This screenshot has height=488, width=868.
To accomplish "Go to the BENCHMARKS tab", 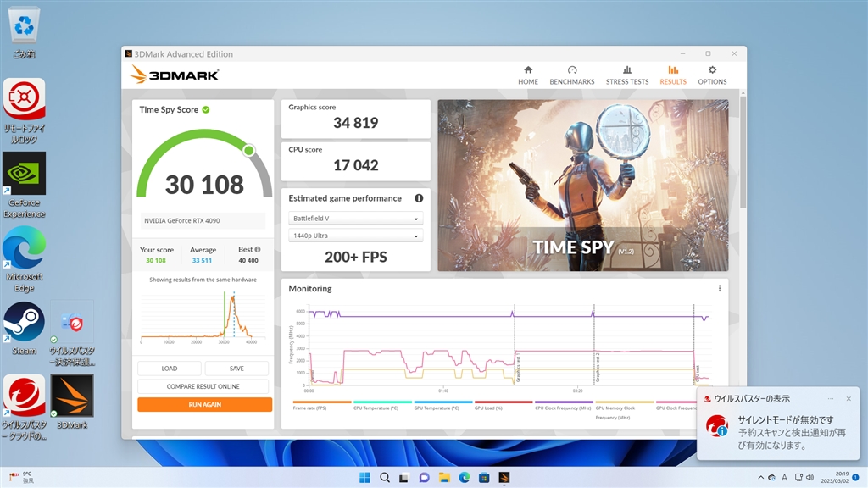I will (572, 75).
